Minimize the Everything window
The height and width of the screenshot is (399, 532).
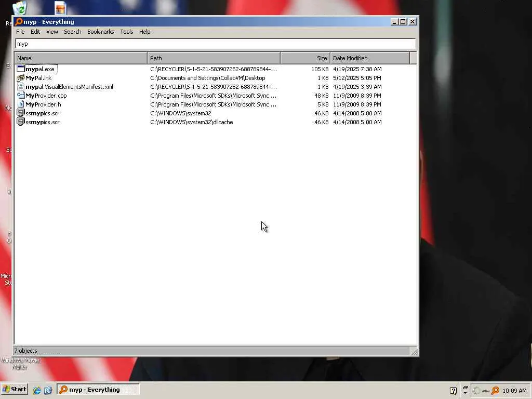(394, 22)
